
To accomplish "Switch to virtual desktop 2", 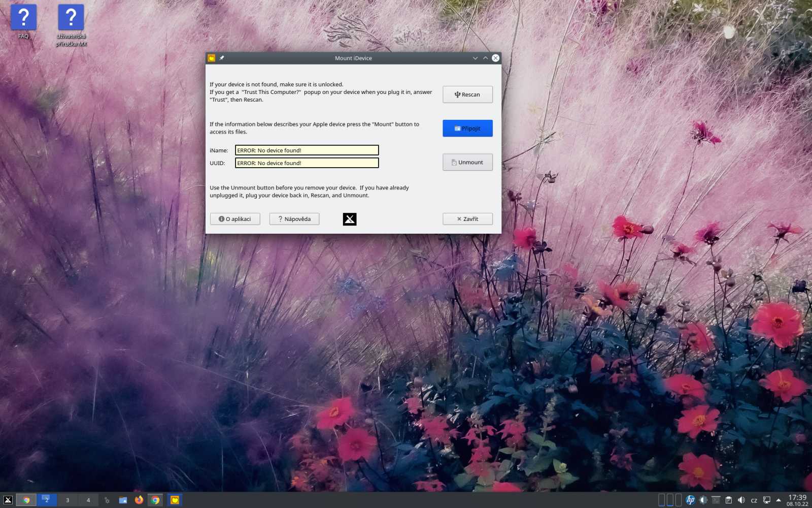I will click(47, 500).
